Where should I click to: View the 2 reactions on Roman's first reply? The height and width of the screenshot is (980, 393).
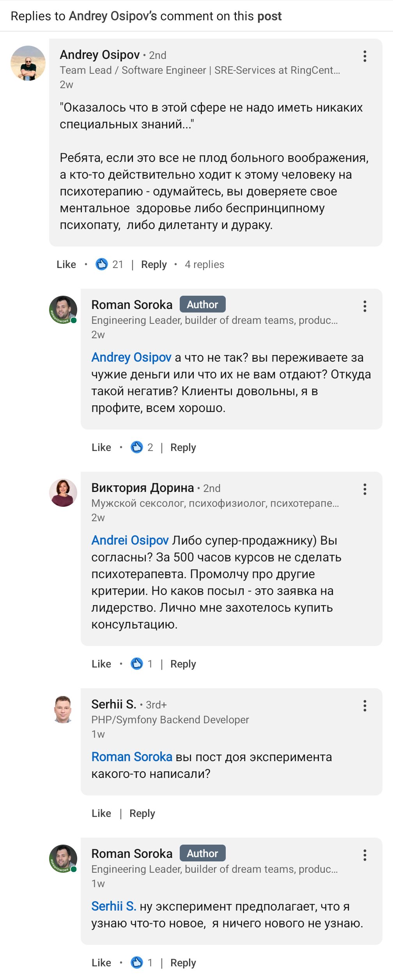[142, 447]
